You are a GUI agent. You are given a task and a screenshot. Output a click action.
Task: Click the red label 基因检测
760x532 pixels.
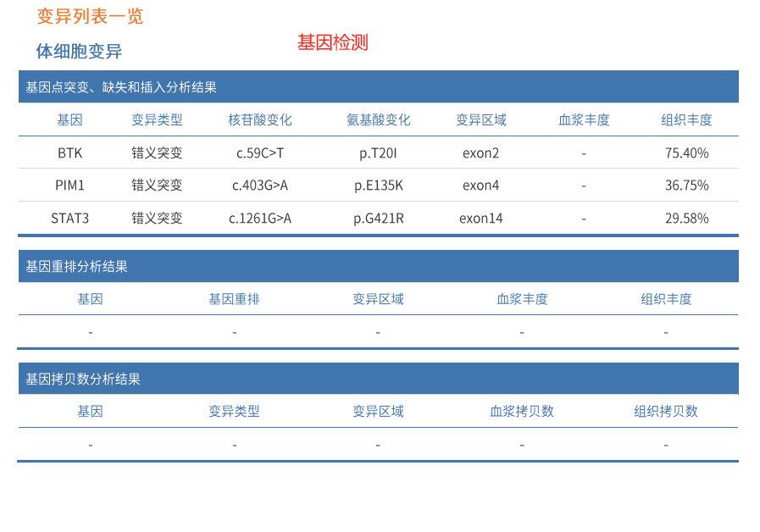click(x=333, y=42)
